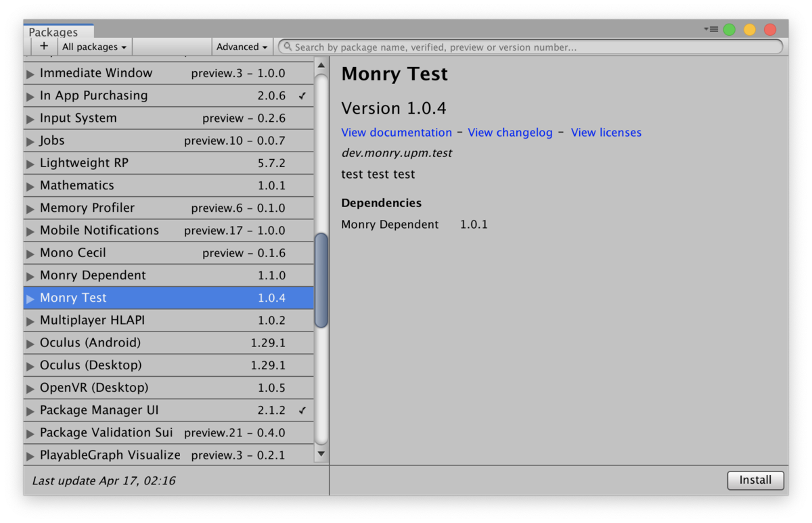Expand Multiplayer HLAPI package arrow

[30, 321]
